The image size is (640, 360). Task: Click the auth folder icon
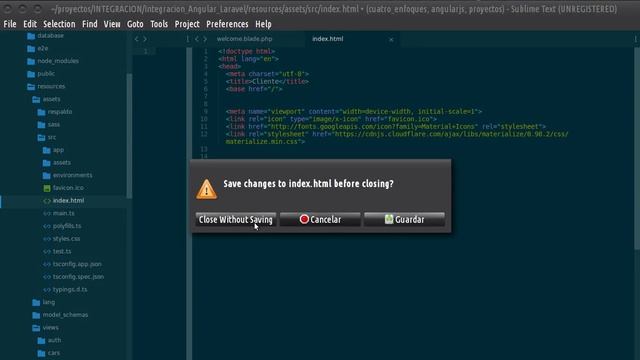point(42,340)
